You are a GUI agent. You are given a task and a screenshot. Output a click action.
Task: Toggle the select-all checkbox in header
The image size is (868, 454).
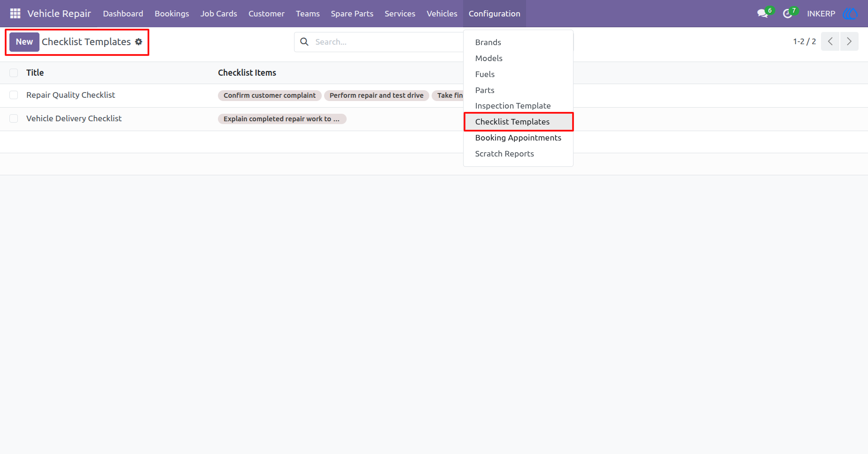point(14,73)
